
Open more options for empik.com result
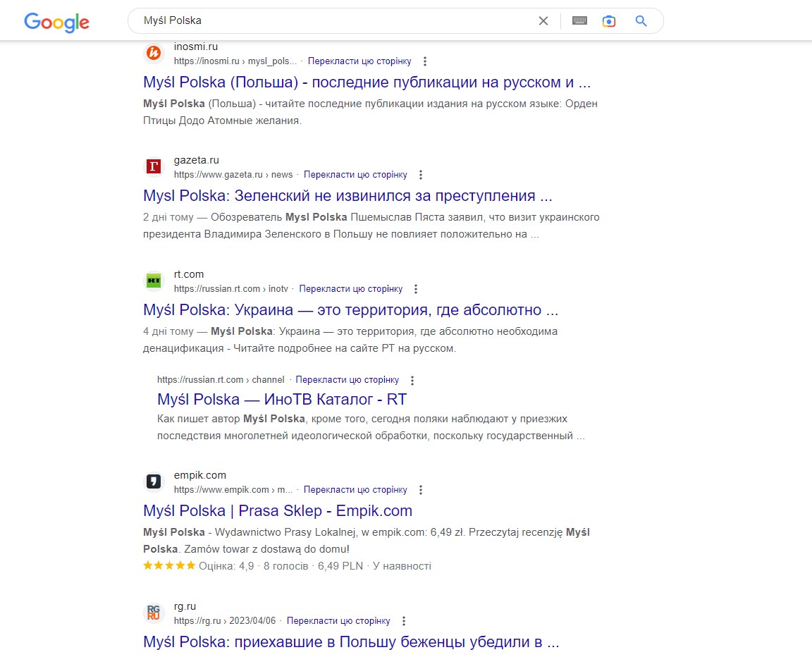click(x=421, y=490)
